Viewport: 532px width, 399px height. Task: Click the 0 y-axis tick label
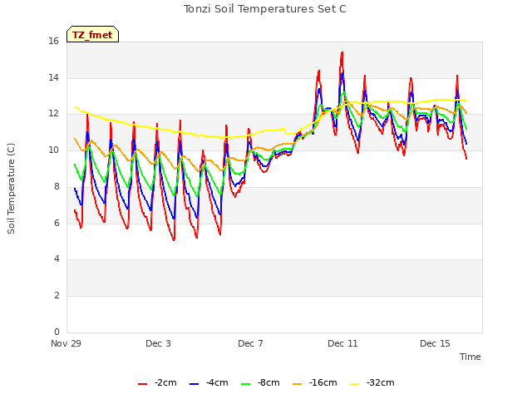57,332
